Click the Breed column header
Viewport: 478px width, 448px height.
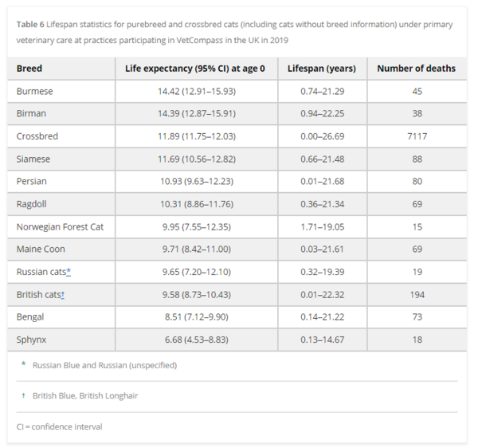(29, 69)
